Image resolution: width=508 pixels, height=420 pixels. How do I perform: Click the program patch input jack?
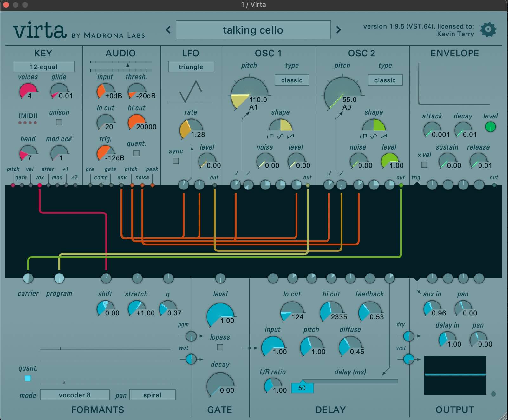click(x=59, y=278)
